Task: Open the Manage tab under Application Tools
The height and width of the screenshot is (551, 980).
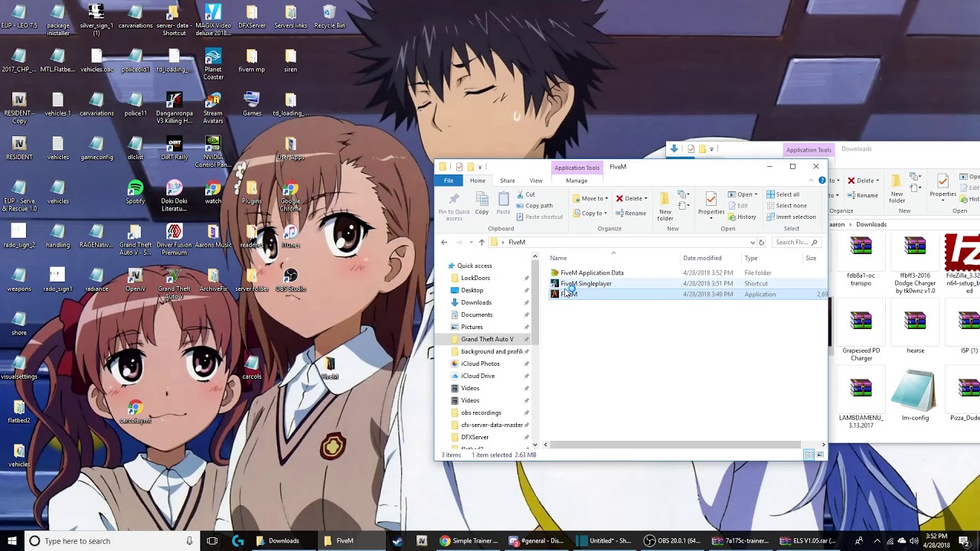Action: click(577, 181)
